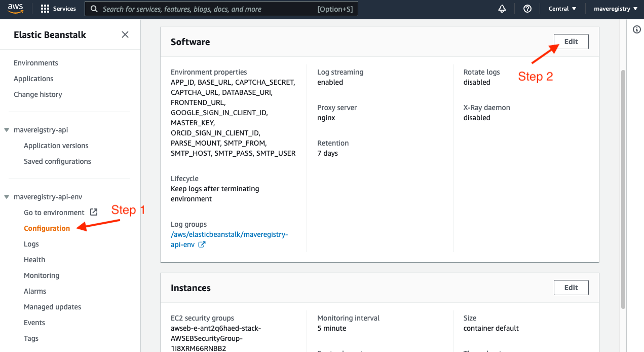Select Configuration in sidebar
Screen dimensions: 644x352
click(47, 228)
